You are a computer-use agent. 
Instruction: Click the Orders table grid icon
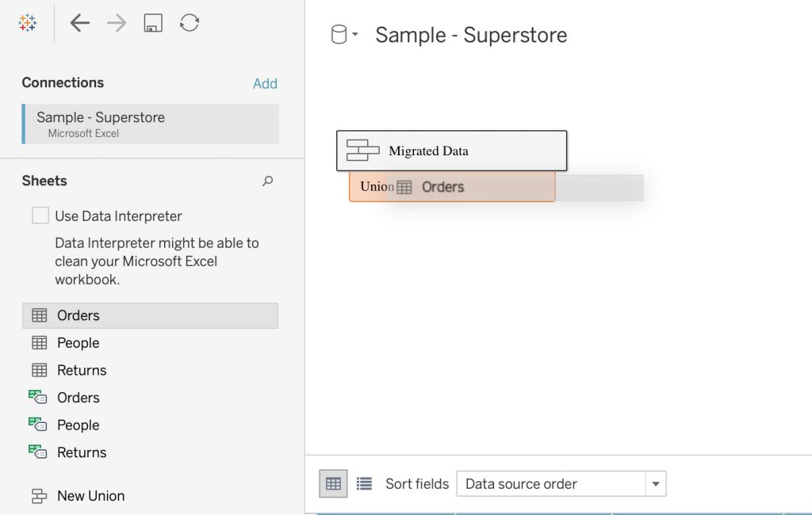click(x=40, y=315)
